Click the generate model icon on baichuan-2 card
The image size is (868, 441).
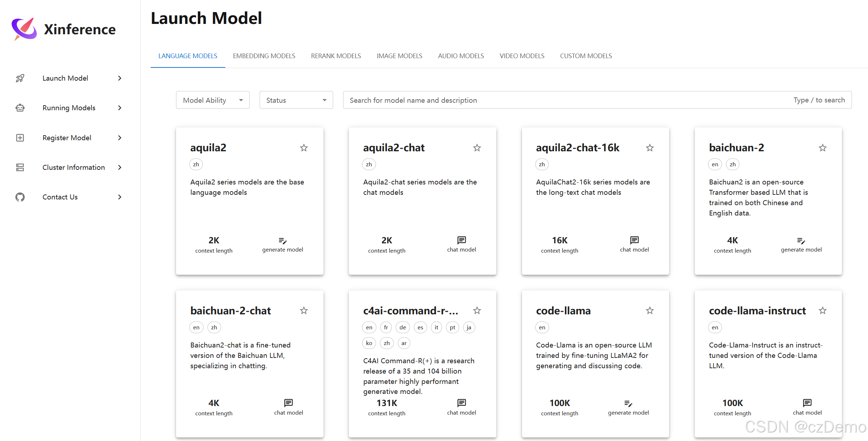click(x=801, y=240)
